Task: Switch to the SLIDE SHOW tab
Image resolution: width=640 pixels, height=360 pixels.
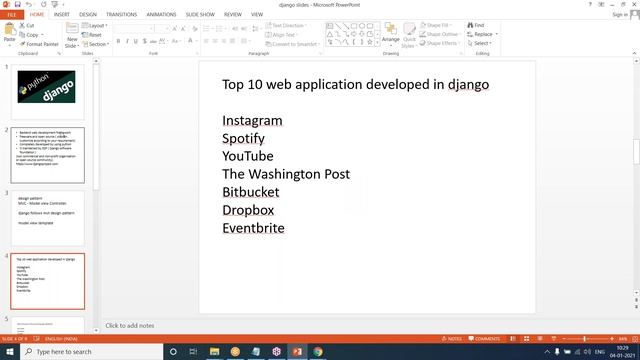Action: [x=200, y=15]
